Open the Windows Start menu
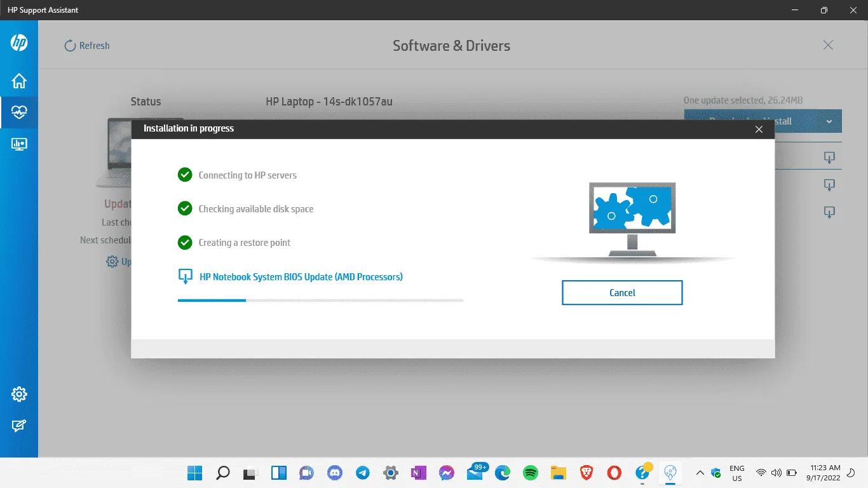This screenshot has height=488, width=868. tap(194, 473)
